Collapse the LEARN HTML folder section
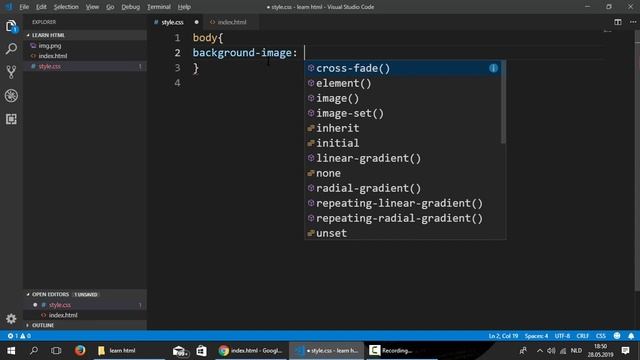Viewport: 640px width, 360px height. (x=85, y=35)
